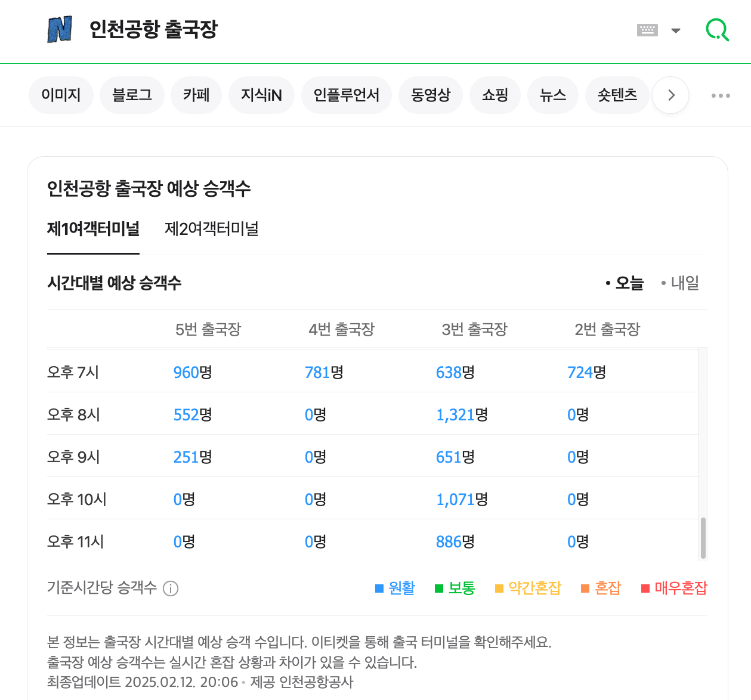The height and width of the screenshot is (700, 751).
Task: Select the 제1여객터미널 tab
Action: tap(93, 229)
